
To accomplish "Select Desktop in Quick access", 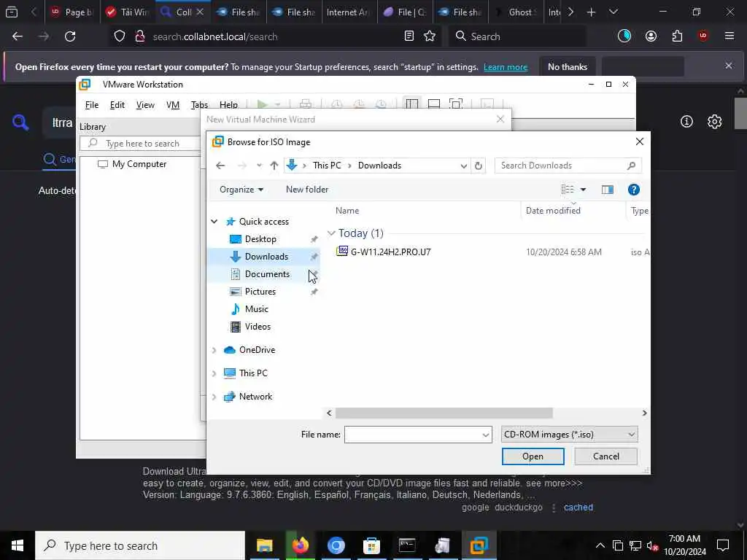I will click(260, 239).
